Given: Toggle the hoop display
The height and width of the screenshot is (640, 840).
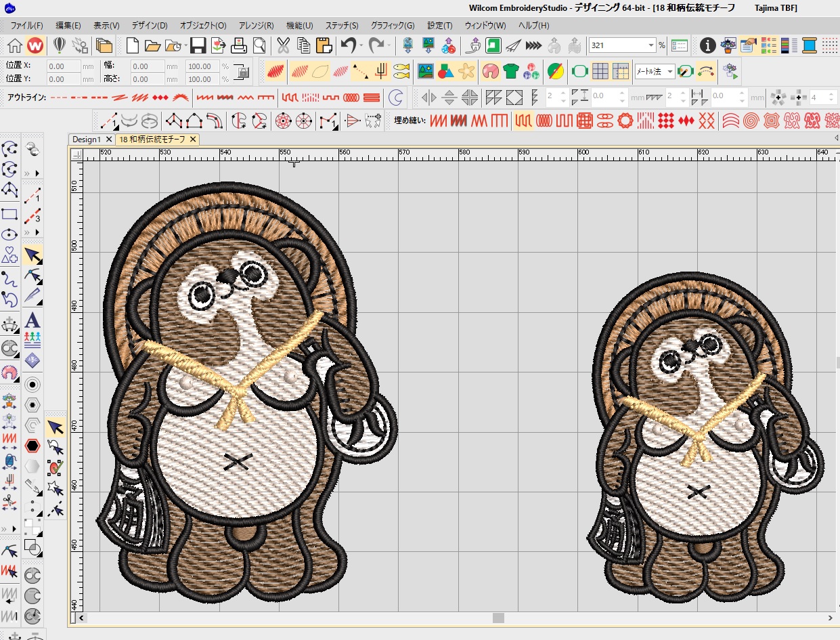Looking at the screenshot, I should click(579, 71).
